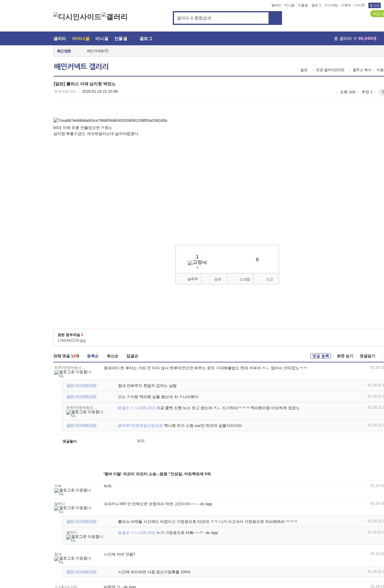Click the 갤러리 logo image beside 디시인사이드
This screenshot has width=384, height=588.
[x=115, y=16]
